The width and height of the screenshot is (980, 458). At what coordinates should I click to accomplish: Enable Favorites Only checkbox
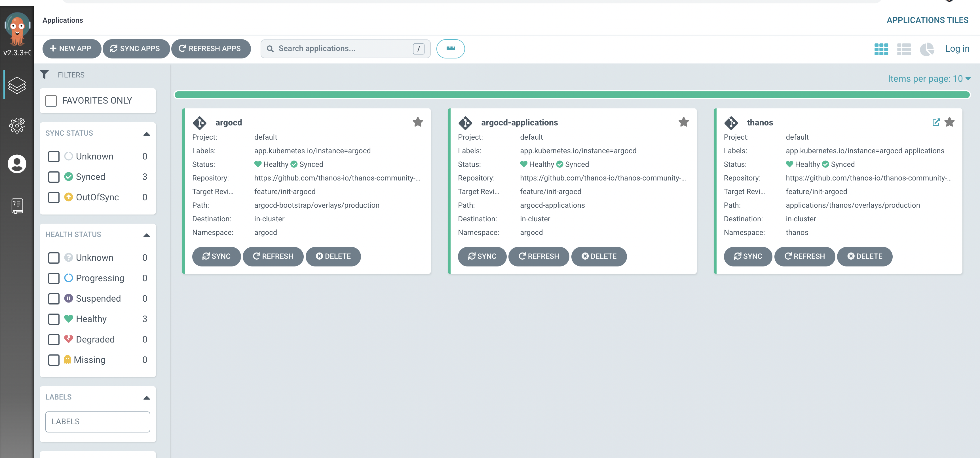[x=51, y=100]
